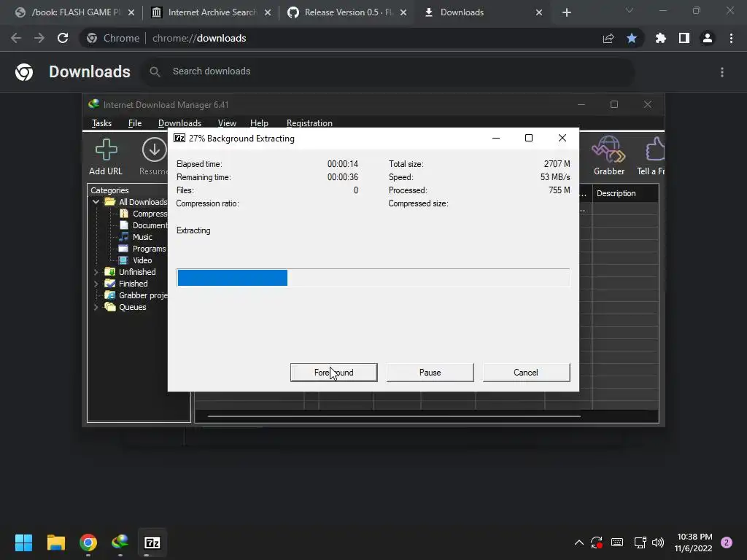Open Grabber tool in IDM toolbar

point(609,156)
